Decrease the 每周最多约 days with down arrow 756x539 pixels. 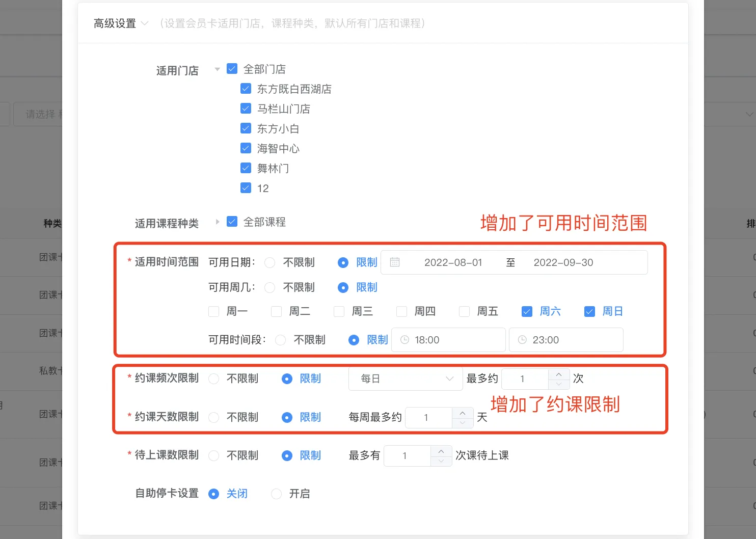pyautogui.click(x=463, y=422)
